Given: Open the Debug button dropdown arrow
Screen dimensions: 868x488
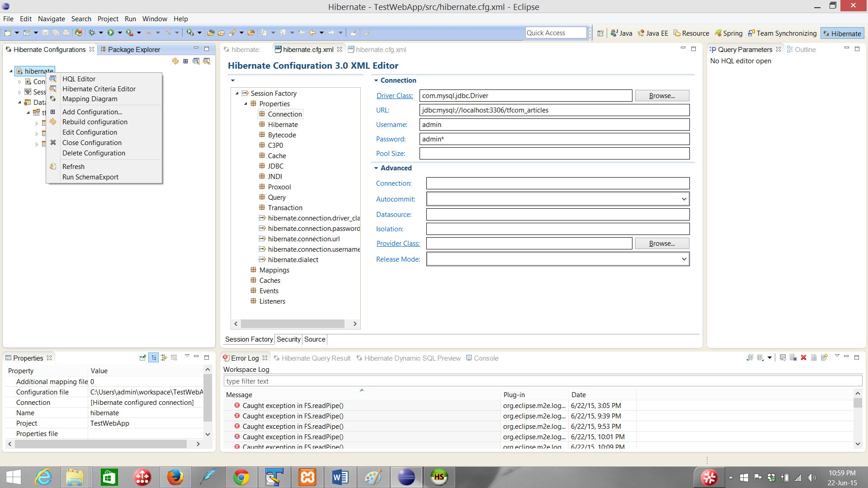Looking at the screenshot, I should (101, 33).
